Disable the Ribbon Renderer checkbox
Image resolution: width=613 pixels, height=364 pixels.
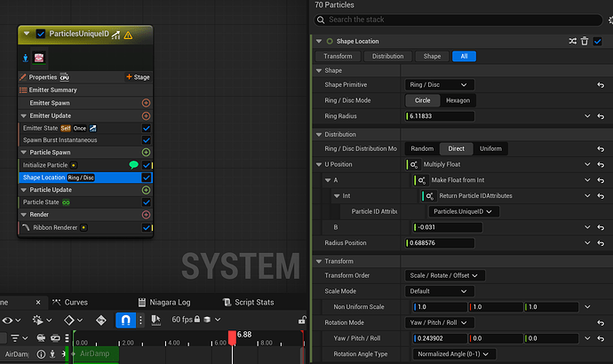(x=147, y=227)
